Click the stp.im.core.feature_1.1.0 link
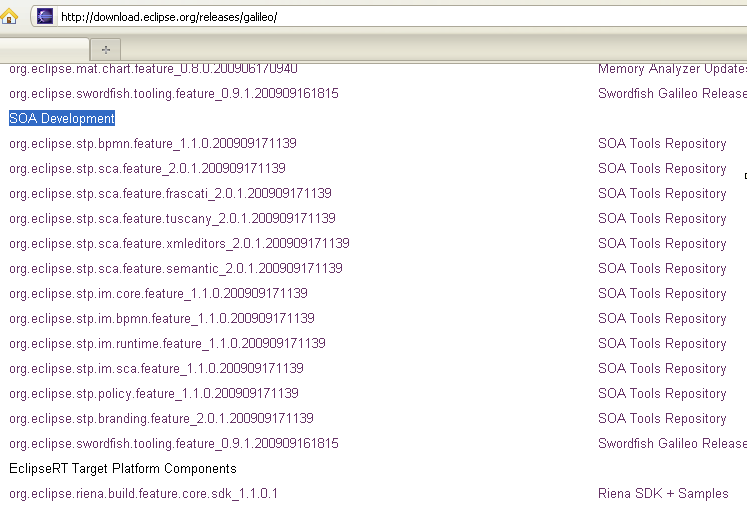 pos(158,294)
